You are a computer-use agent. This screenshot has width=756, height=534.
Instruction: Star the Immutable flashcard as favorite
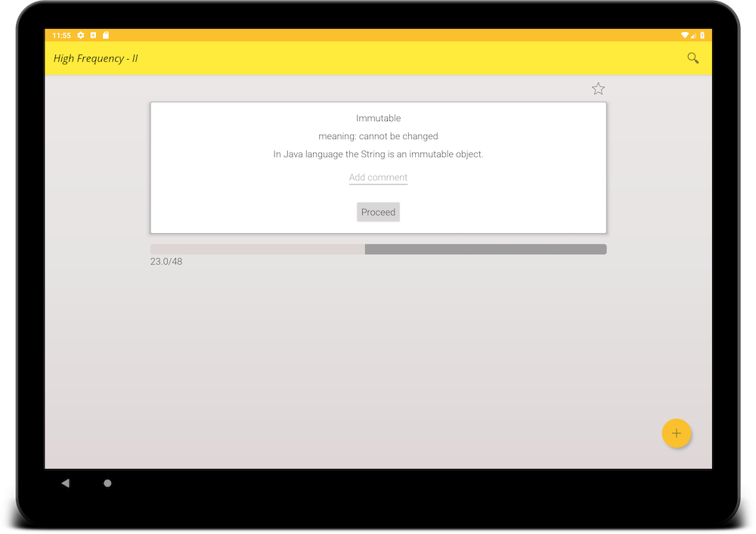[x=598, y=89]
